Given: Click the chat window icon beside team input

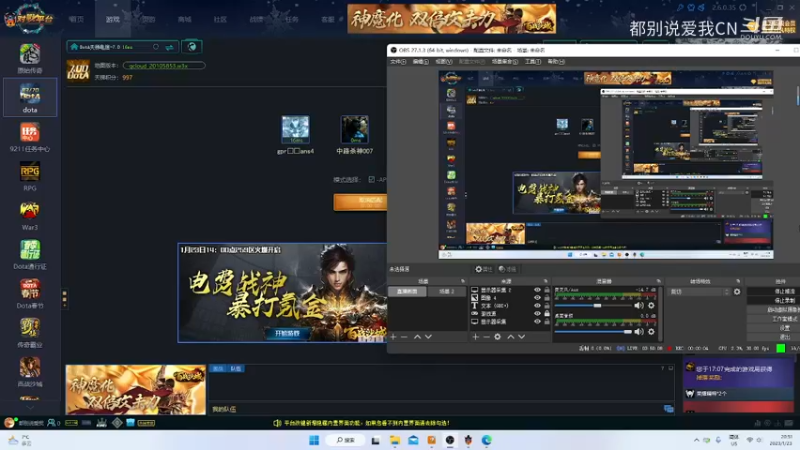Looking at the screenshot, I should 668,409.
